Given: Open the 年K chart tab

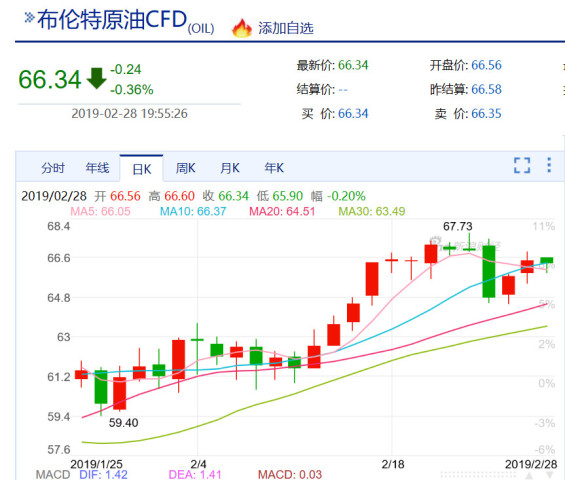Looking at the screenshot, I should (274, 168).
